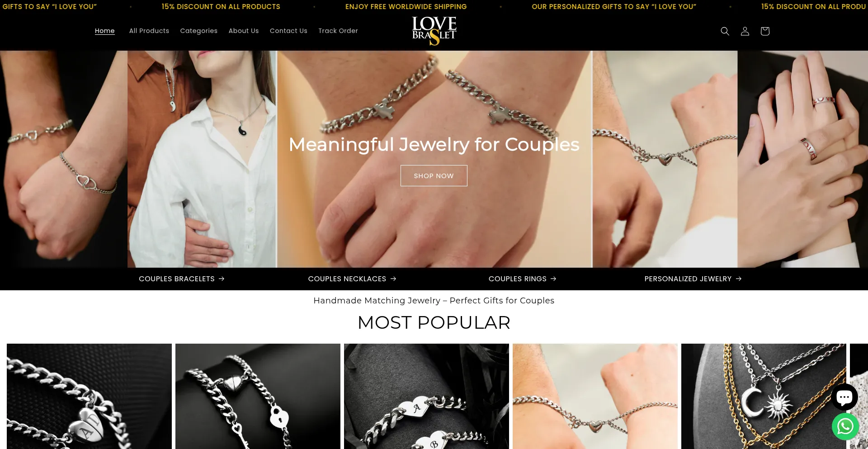868x449 pixels.
Task: Open the Couples Rings collection link
Action: click(522, 279)
